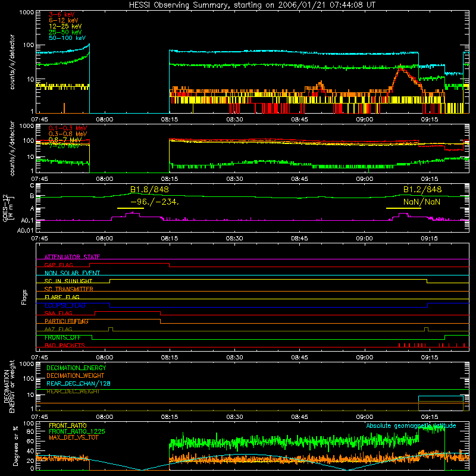Select the red 3-6 keV legend label
Image resolution: width=476 pixels, height=476 pixels.
pyautogui.click(x=62, y=14)
